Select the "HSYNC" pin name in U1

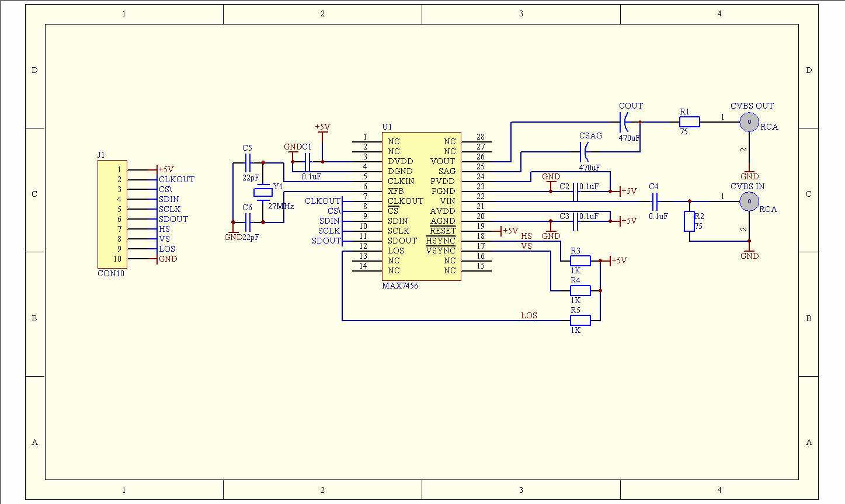(x=440, y=241)
